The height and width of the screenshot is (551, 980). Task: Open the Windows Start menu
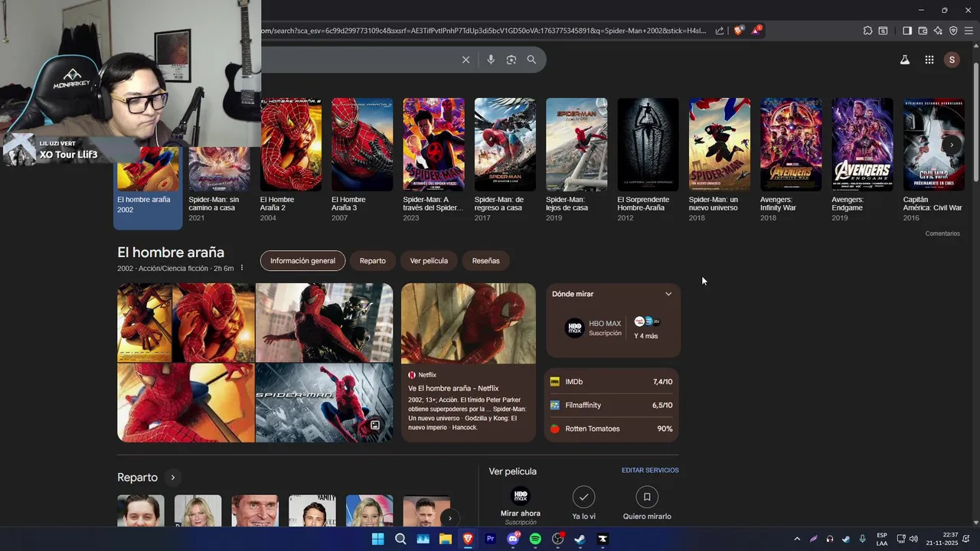[377, 539]
